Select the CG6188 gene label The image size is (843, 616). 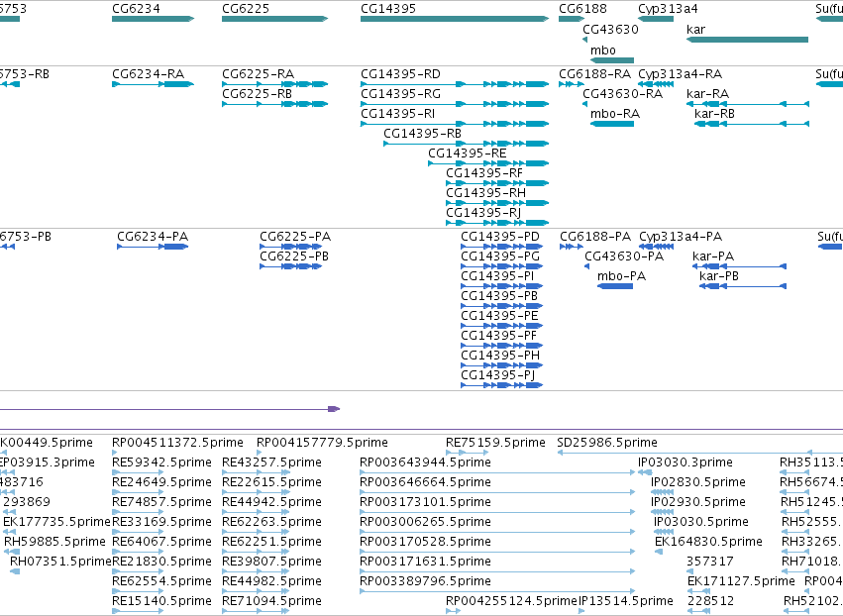(x=582, y=9)
